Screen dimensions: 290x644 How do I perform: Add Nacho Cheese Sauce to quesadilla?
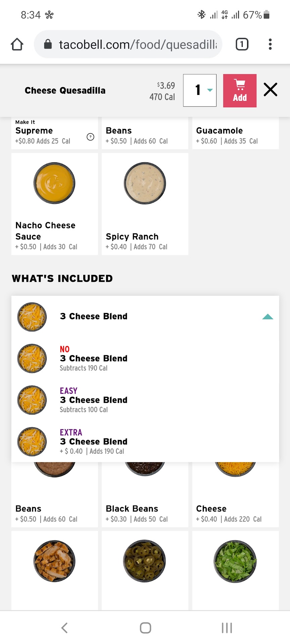tap(54, 204)
